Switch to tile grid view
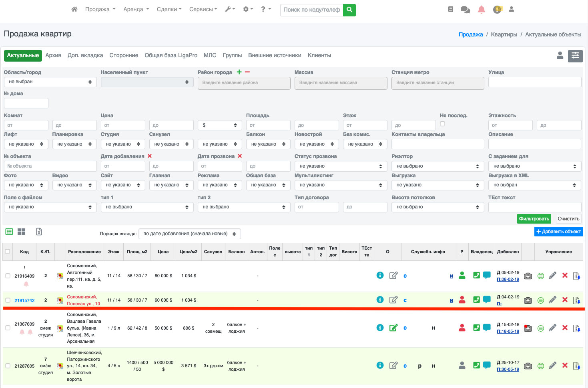 [21, 232]
